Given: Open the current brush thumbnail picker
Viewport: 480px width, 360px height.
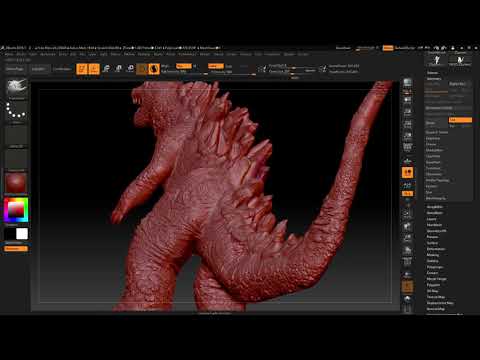Looking at the screenshot, I should 16,88.
